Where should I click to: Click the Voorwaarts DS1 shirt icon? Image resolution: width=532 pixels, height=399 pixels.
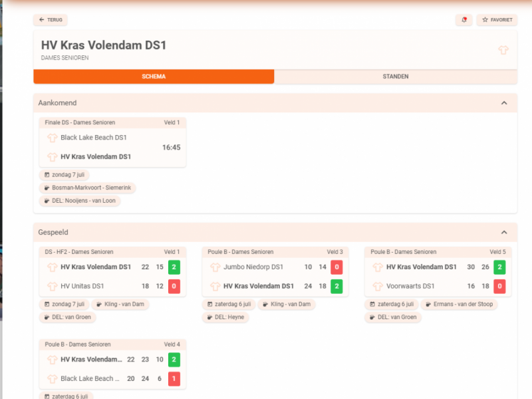click(378, 287)
